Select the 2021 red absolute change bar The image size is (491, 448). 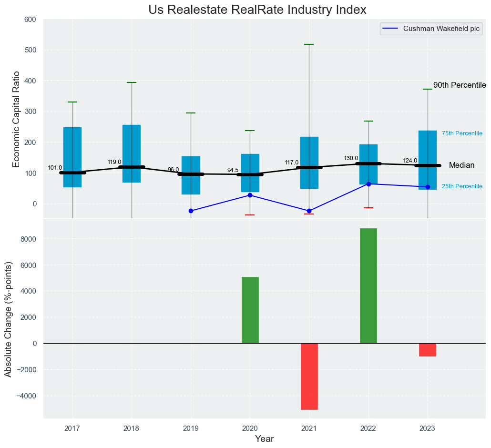309,376
